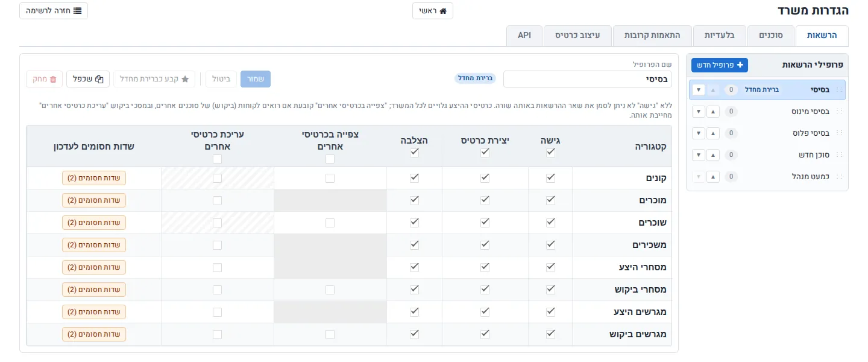868x362 pixels.
Task: Click the home ראשי button
Action: (x=433, y=11)
